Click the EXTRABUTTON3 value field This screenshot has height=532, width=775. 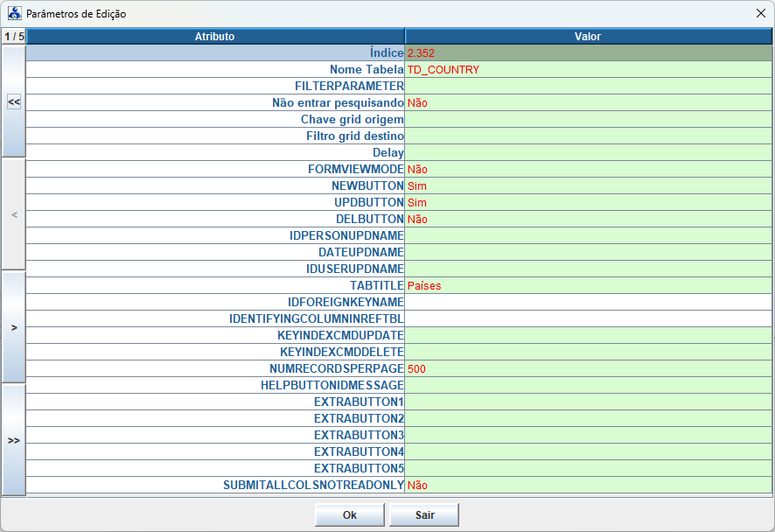pos(588,435)
